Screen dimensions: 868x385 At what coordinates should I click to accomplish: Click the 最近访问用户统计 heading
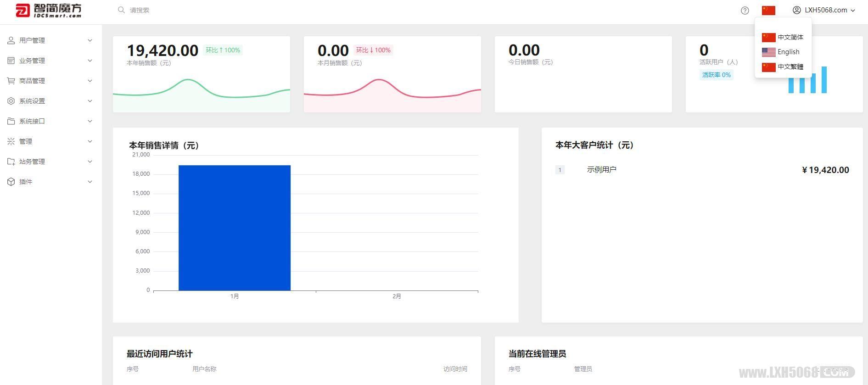coord(159,354)
